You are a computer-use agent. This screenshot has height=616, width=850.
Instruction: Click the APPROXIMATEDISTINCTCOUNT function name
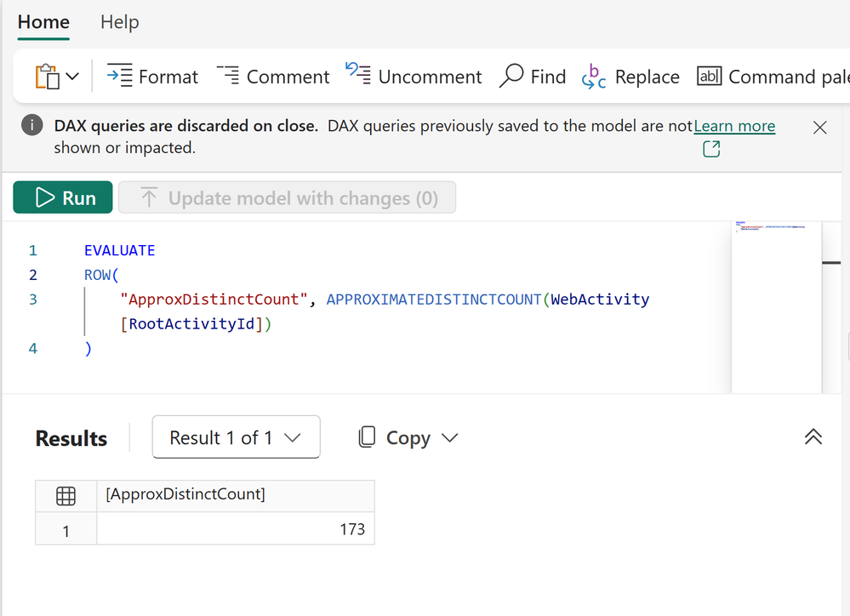(x=434, y=299)
